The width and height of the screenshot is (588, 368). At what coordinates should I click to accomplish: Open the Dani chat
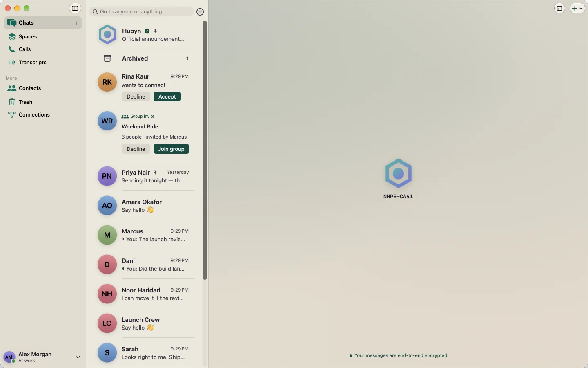click(x=145, y=265)
